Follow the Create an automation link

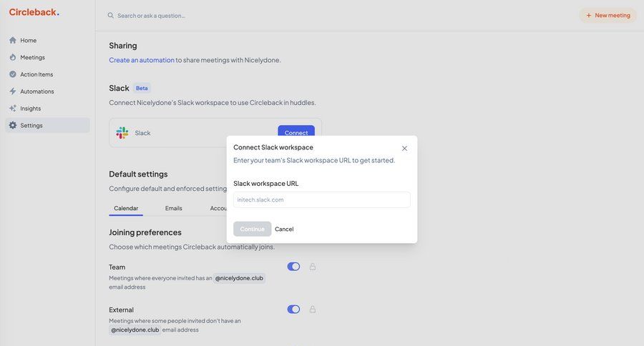142,60
